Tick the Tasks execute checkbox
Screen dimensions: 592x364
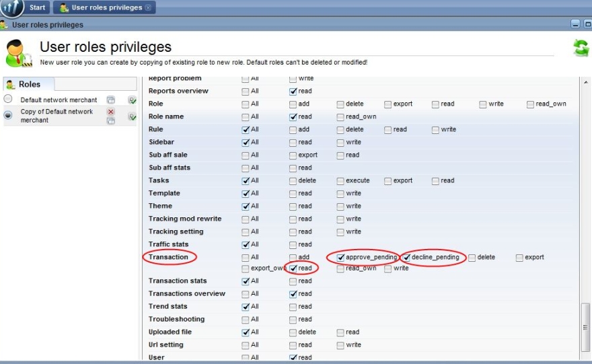(x=341, y=180)
